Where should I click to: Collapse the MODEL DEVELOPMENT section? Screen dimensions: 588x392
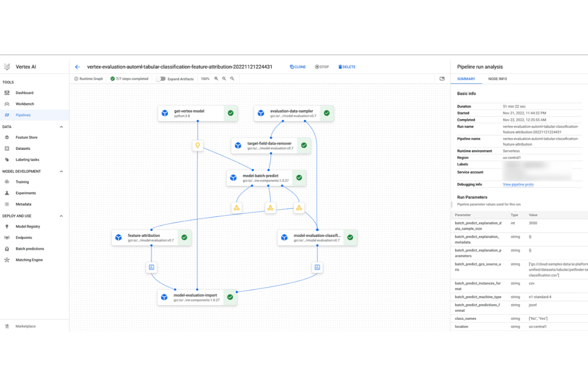61,171
